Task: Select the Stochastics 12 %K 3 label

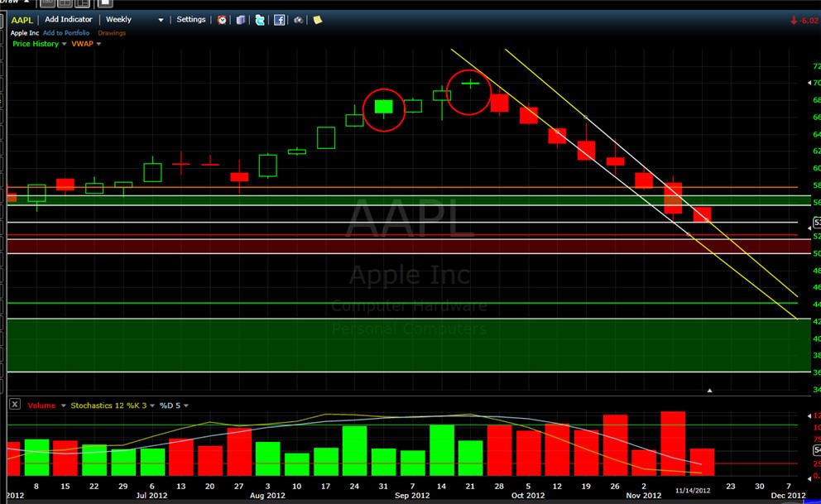Action: pos(109,406)
